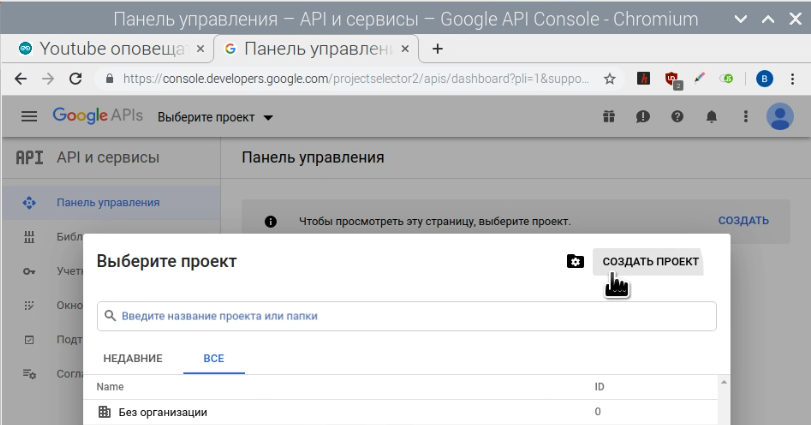Image resolution: width=811 pixels, height=425 pixels.
Task: Click the СОЗДАТЬ link in info banner
Action: [743, 221]
